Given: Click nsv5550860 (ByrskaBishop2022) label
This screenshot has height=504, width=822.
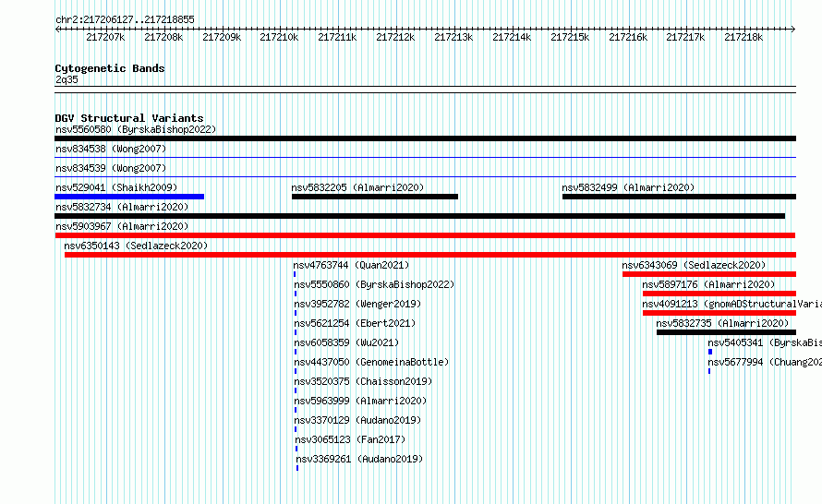Looking at the screenshot, I should tap(374, 284).
